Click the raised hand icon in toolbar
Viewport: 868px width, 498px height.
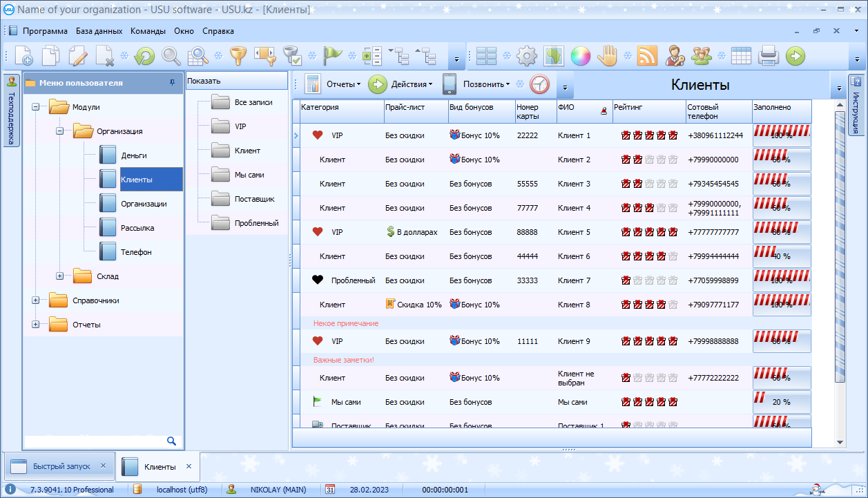[607, 56]
